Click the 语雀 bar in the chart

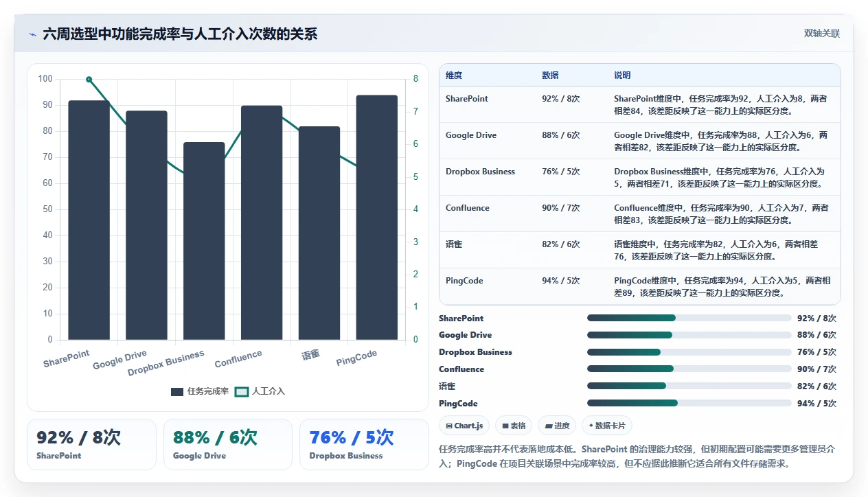(319, 233)
